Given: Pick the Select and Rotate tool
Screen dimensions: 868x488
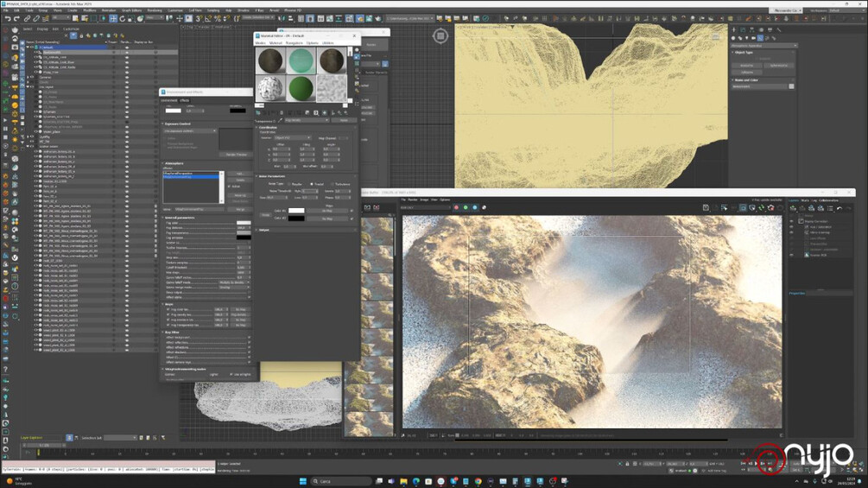Looking at the screenshot, I should 123,18.
